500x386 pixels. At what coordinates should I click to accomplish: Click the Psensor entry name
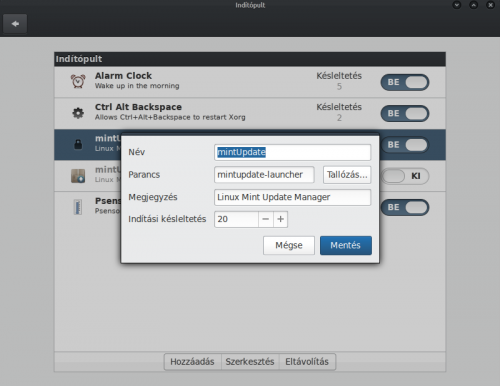click(x=108, y=201)
